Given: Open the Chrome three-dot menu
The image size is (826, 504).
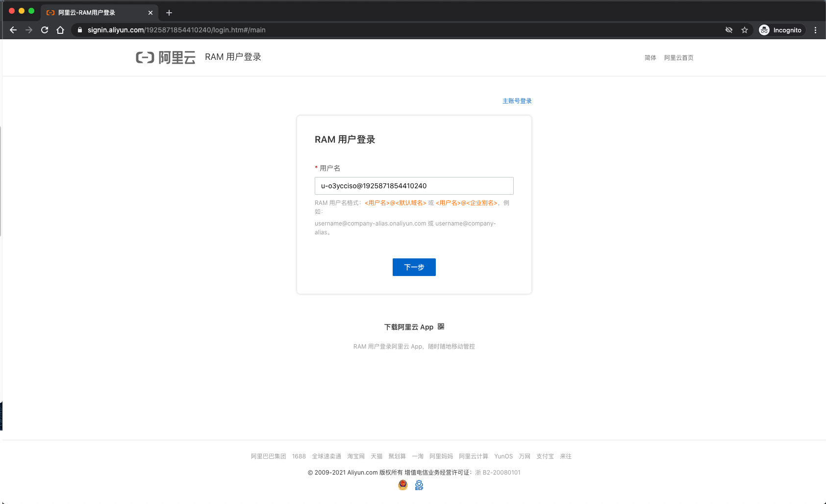Looking at the screenshot, I should pos(815,30).
